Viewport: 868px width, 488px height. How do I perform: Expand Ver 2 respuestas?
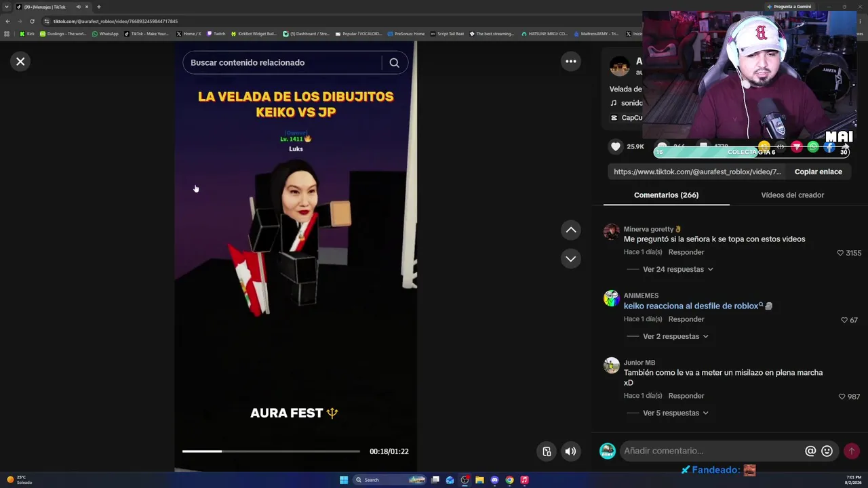[x=675, y=336]
